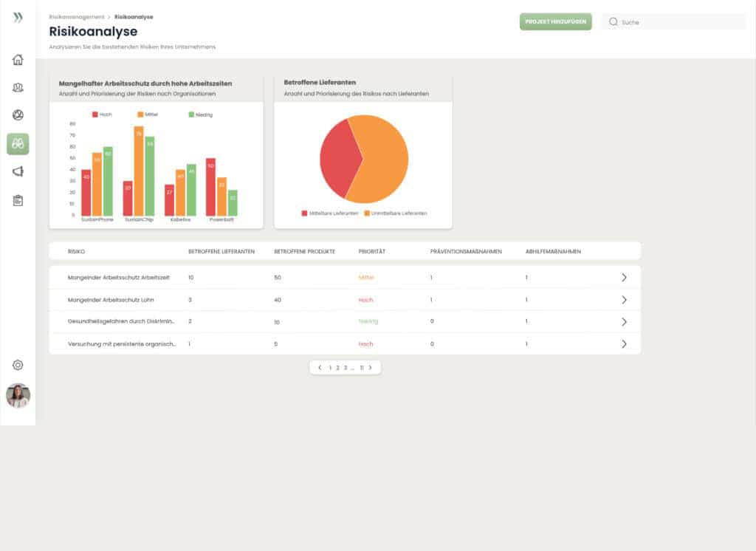The height and width of the screenshot is (551, 756).
Task: Click the 'Betroffene Lieferanten' chart title
Action: 320,83
